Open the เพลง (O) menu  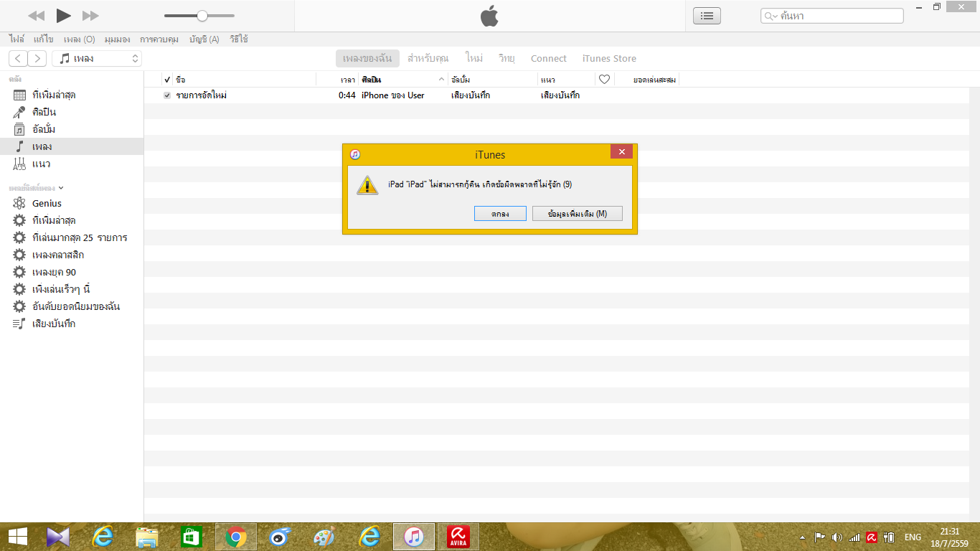click(79, 39)
